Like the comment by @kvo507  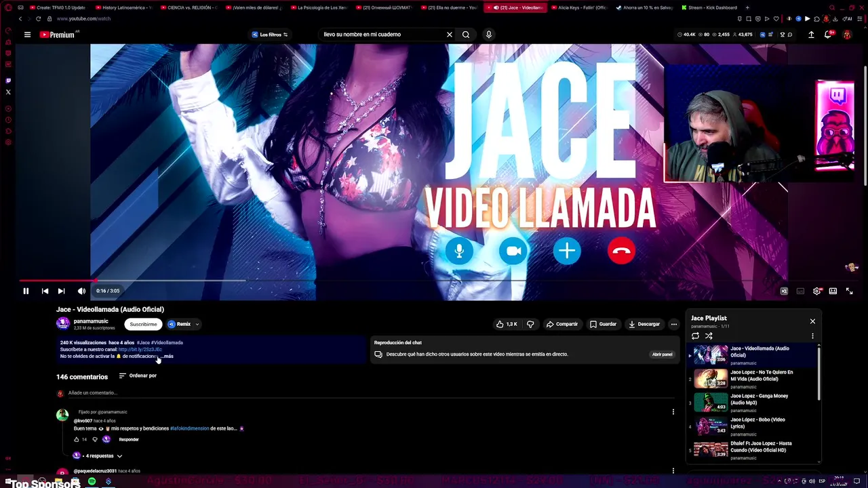(77, 439)
